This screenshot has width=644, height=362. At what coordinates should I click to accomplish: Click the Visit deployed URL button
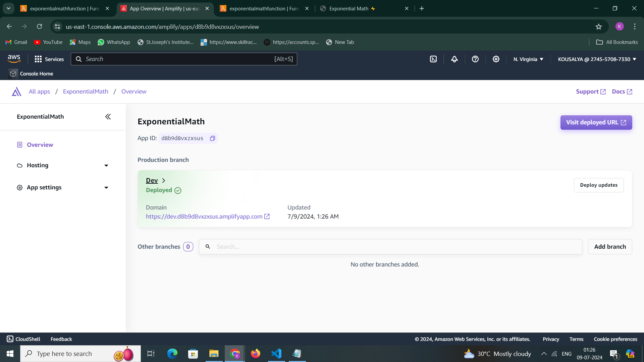(596, 123)
